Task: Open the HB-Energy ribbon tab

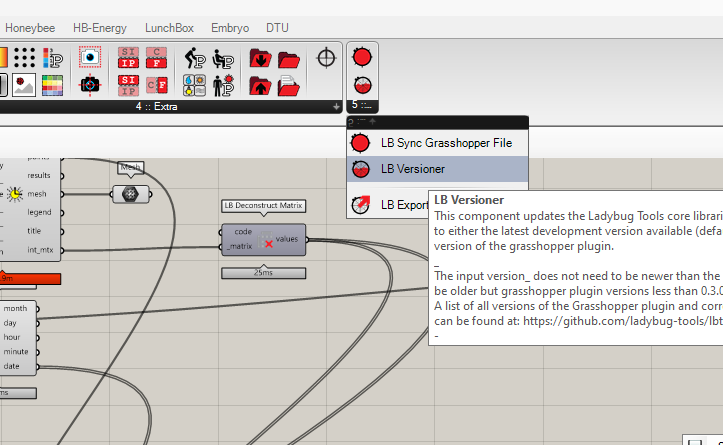Action: pyautogui.click(x=100, y=29)
